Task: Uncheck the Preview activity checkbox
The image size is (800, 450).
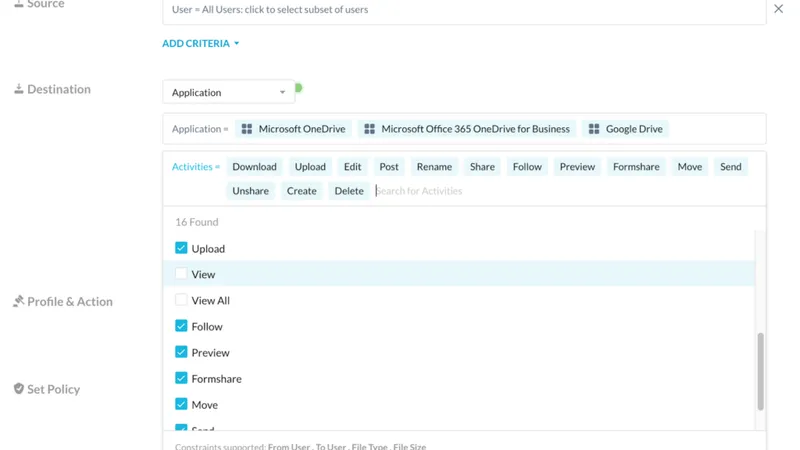Action: [181, 352]
